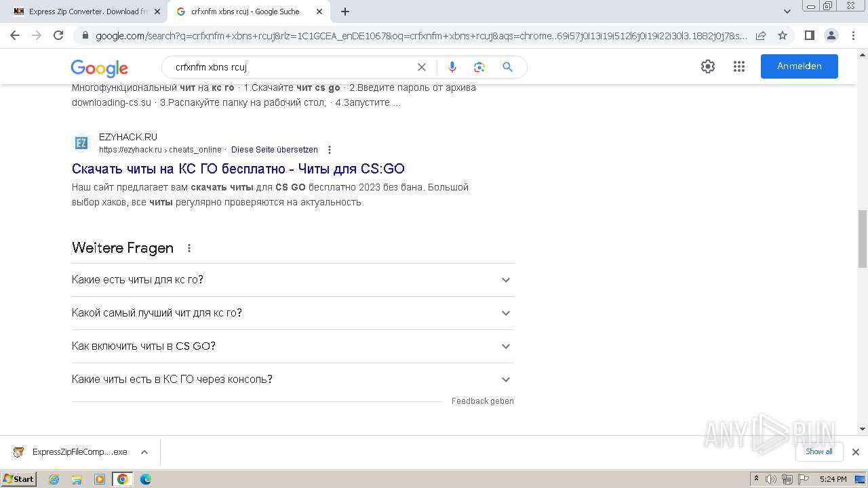Click the 5:24 PM clock
This screenshot has height=488, width=868.
click(833, 479)
